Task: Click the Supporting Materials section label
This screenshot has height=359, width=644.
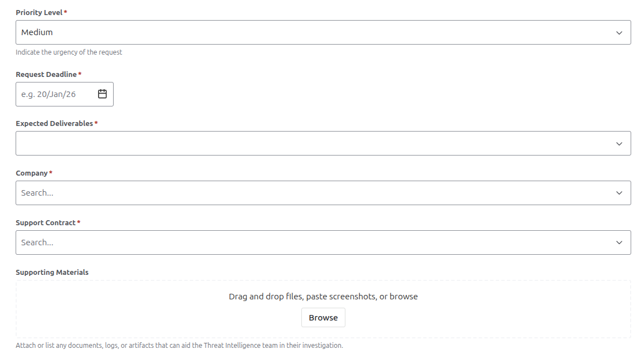Action: click(52, 272)
